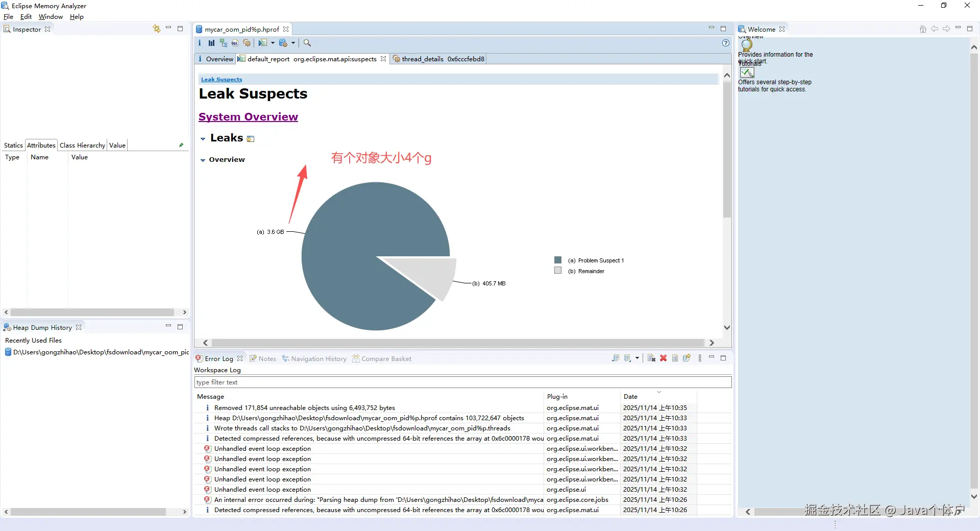This screenshot has width=980, height=531.
Task: Open the report icon dropdown arrow
Action: pyautogui.click(x=273, y=43)
